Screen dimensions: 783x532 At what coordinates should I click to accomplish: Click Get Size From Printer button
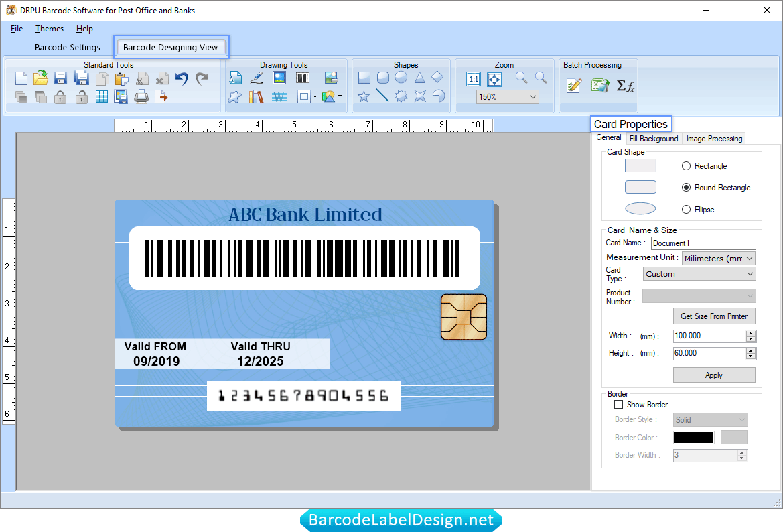(x=714, y=316)
